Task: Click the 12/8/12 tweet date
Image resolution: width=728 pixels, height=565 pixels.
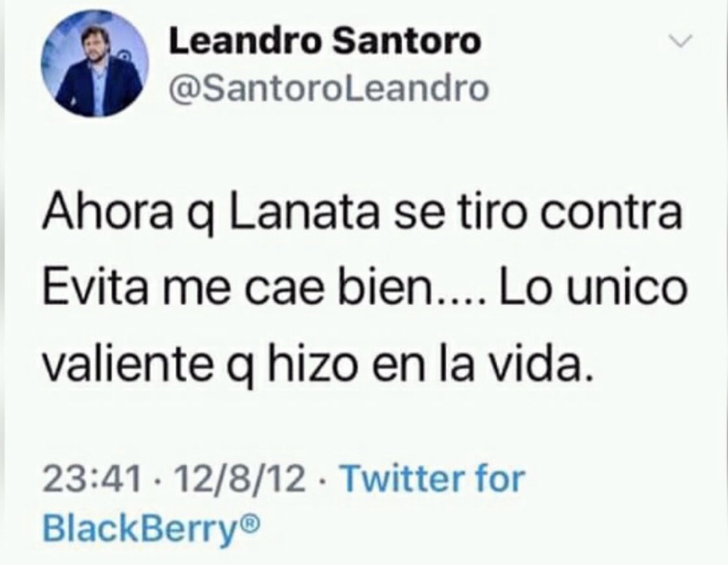Action: click(x=240, y=478)
